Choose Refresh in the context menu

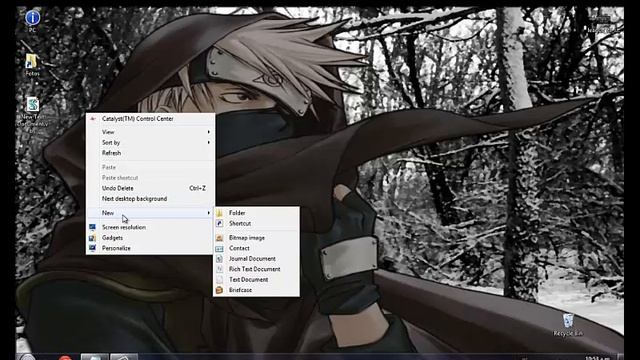point(150,153)
